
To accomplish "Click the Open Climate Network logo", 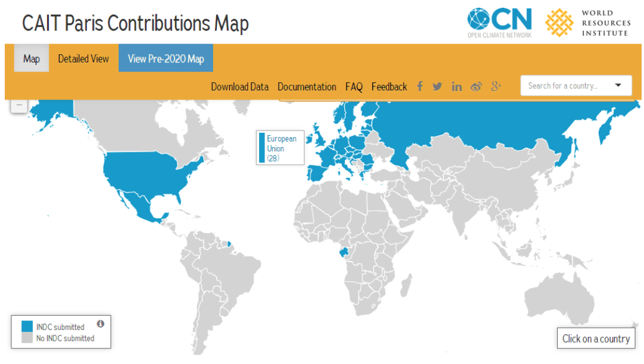I will [499, 23].
